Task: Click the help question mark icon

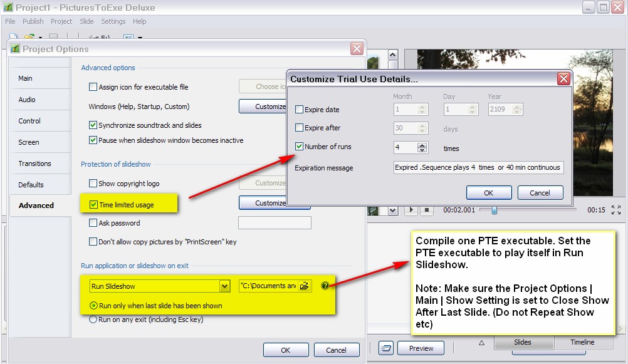Action: (325, 286)
